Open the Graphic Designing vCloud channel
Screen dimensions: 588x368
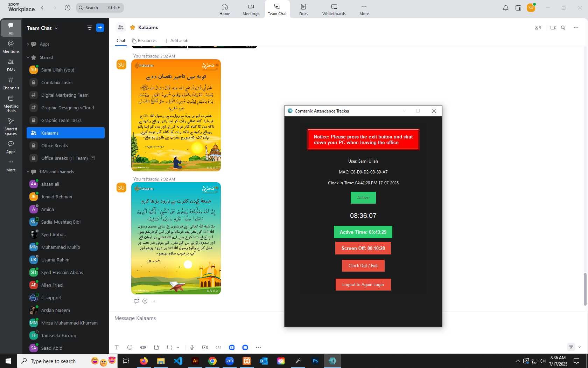coord(65,108)
